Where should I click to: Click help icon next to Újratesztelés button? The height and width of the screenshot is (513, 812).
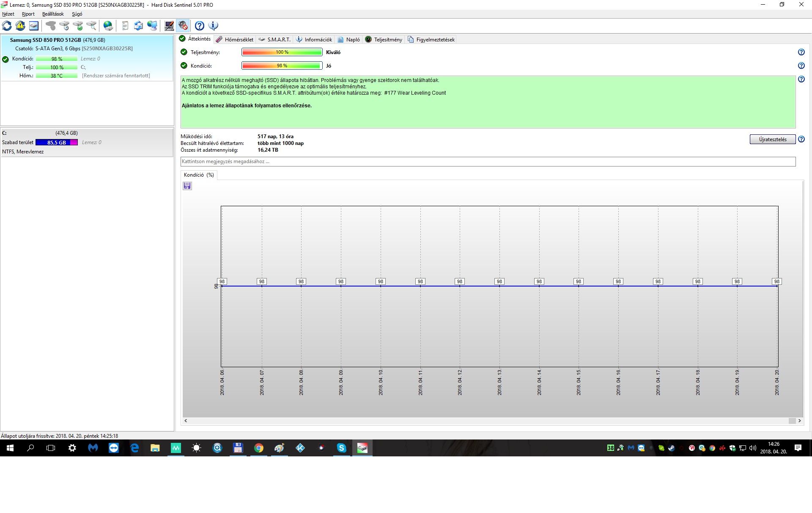tap(801, 139)
